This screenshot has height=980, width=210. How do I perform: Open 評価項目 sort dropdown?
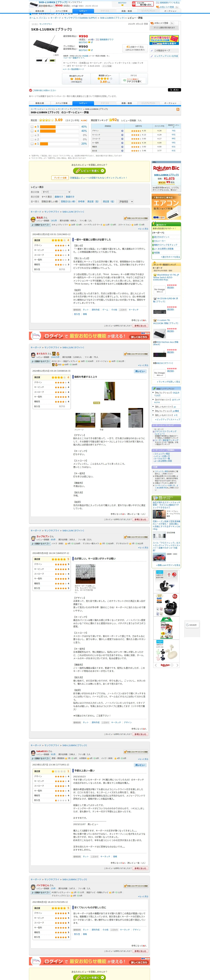tap(126, 202)
